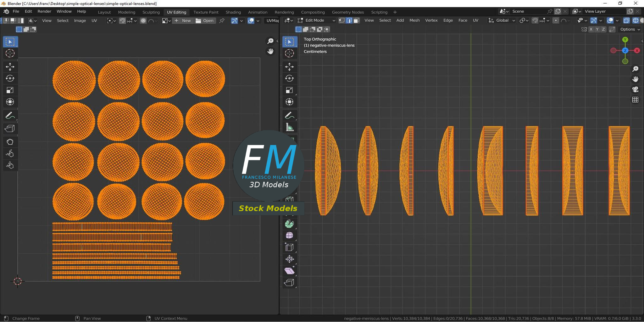Select the Move tool in the UV editor toolbar
The width and height of the screenshot is (644, 322).
(x=10, y=67)
